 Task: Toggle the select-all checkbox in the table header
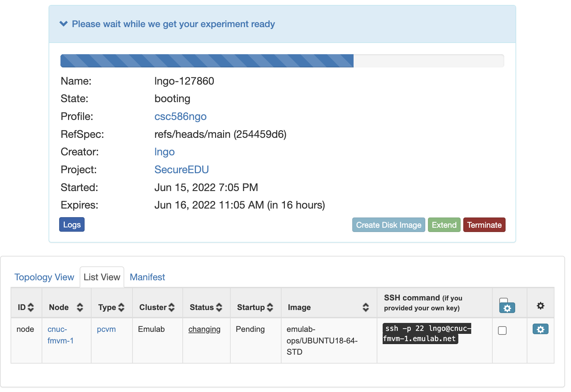coord(503,300)
